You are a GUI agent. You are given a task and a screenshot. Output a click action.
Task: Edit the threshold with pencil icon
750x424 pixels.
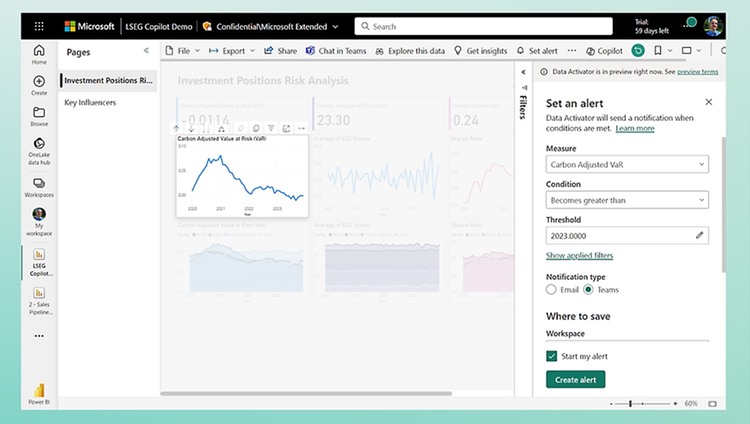point(699,235)
